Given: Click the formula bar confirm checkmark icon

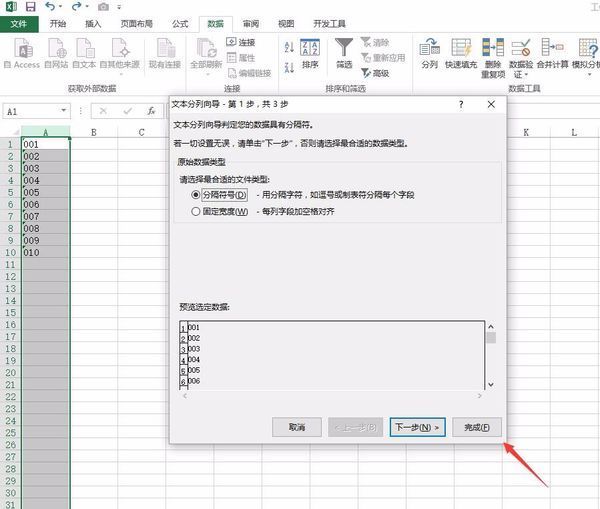Looking at the screenshot, I should pyautogui.click(x=127, y=111).
